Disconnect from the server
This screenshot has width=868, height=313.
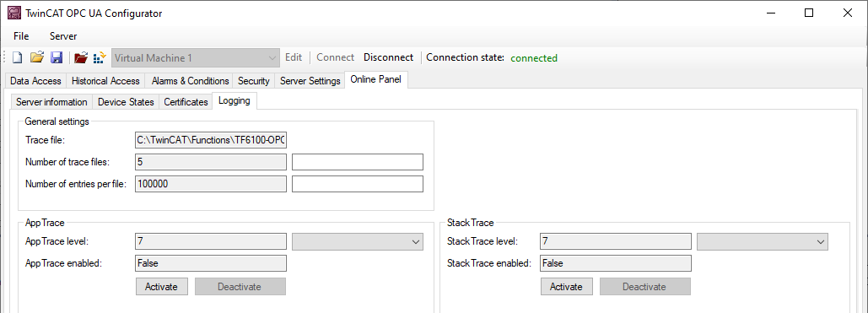[x=389, y=57]
